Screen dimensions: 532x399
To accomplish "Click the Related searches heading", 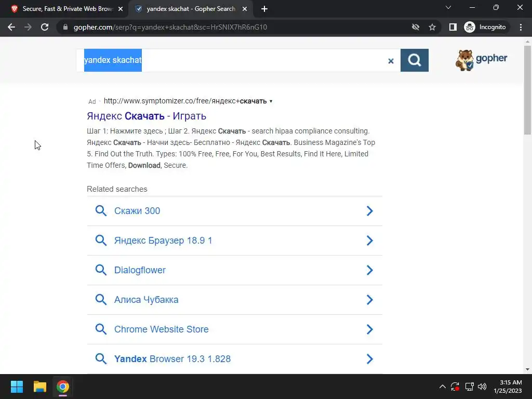I will [x=117, y=189].
